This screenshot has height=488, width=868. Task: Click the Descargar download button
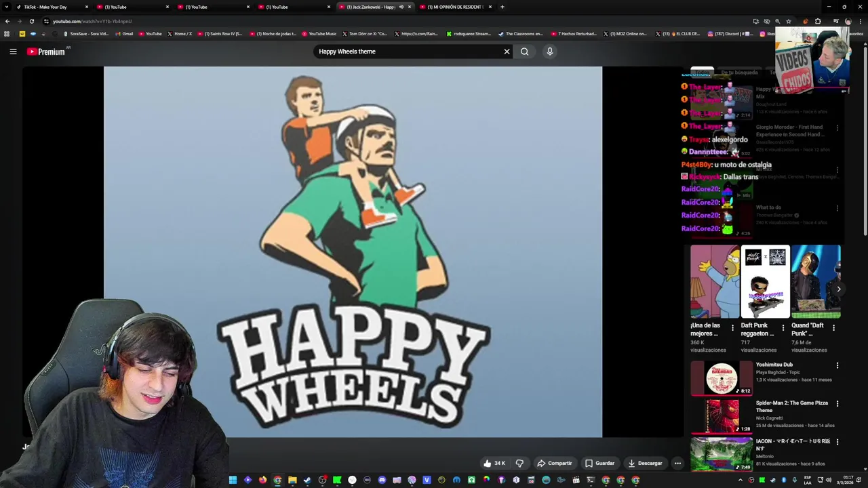pos(644,464)
